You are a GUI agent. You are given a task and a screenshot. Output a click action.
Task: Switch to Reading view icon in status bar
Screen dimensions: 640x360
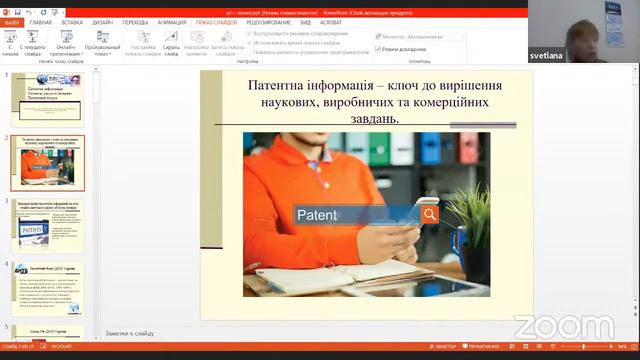coord(539,347)
